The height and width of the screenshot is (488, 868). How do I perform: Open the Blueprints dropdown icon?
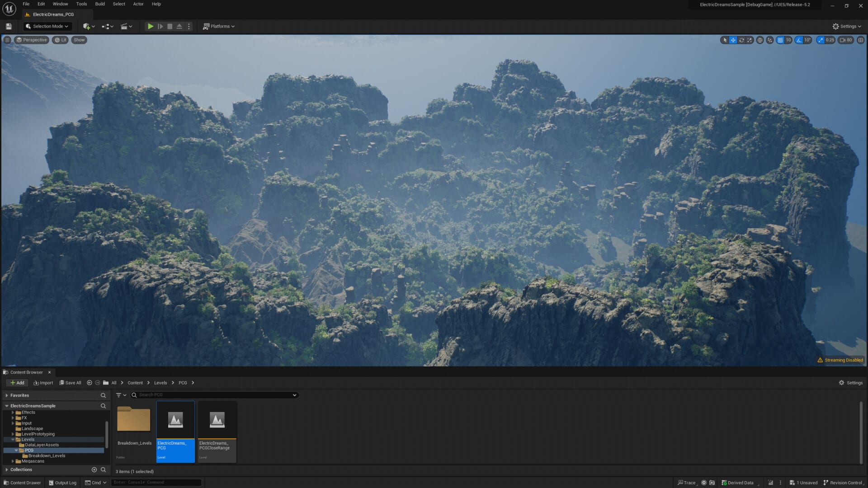108,26
